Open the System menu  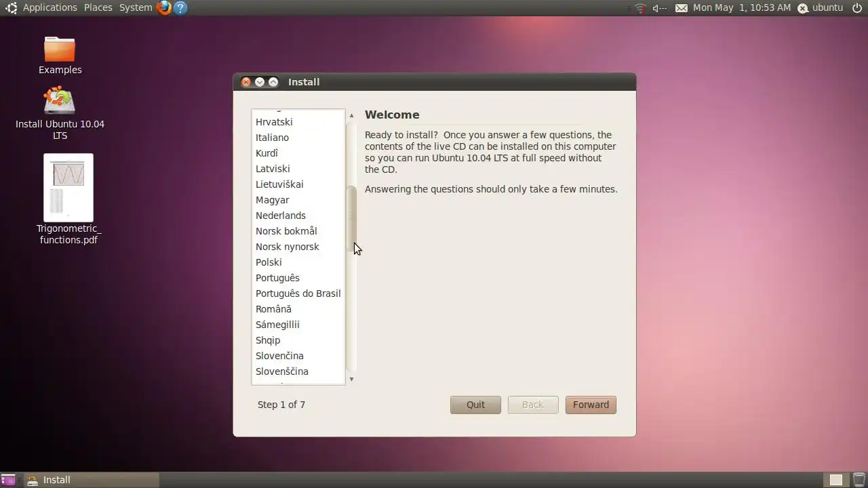pyautogui.click(x=136, y=7)
